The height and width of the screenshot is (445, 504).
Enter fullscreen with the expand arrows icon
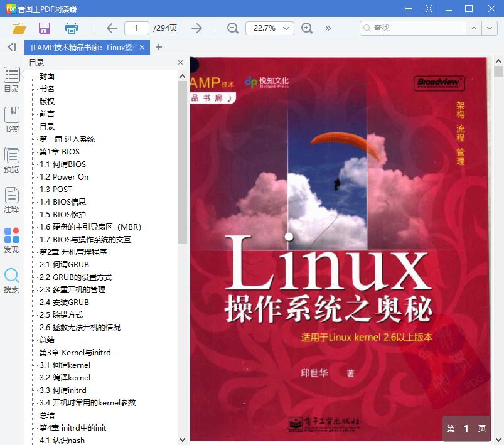point(429,8)
